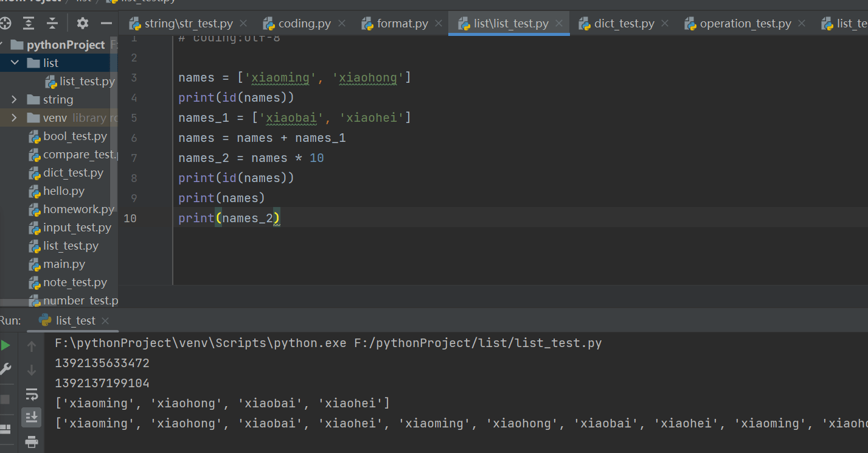Select compare_test.py in project tree

tap(73, 154)
